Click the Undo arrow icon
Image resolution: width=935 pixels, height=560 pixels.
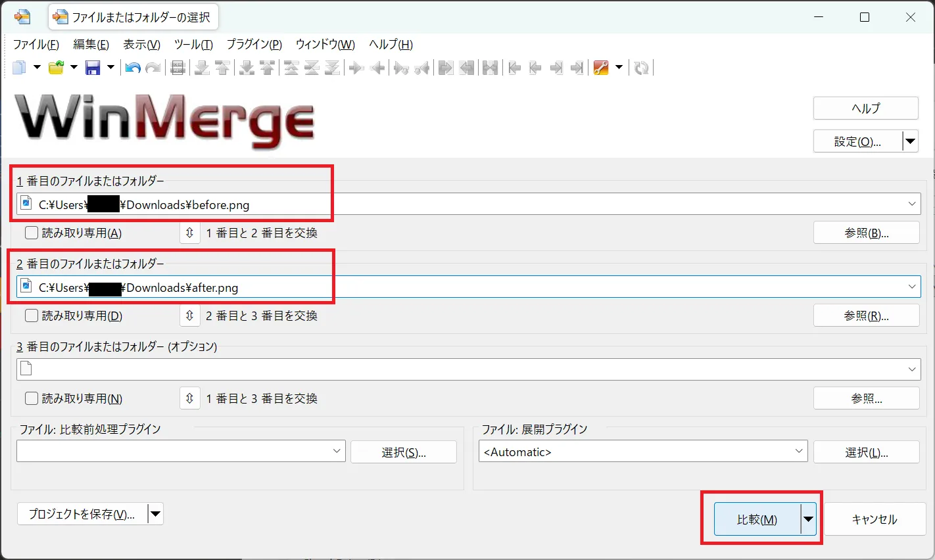coord(133,67)
